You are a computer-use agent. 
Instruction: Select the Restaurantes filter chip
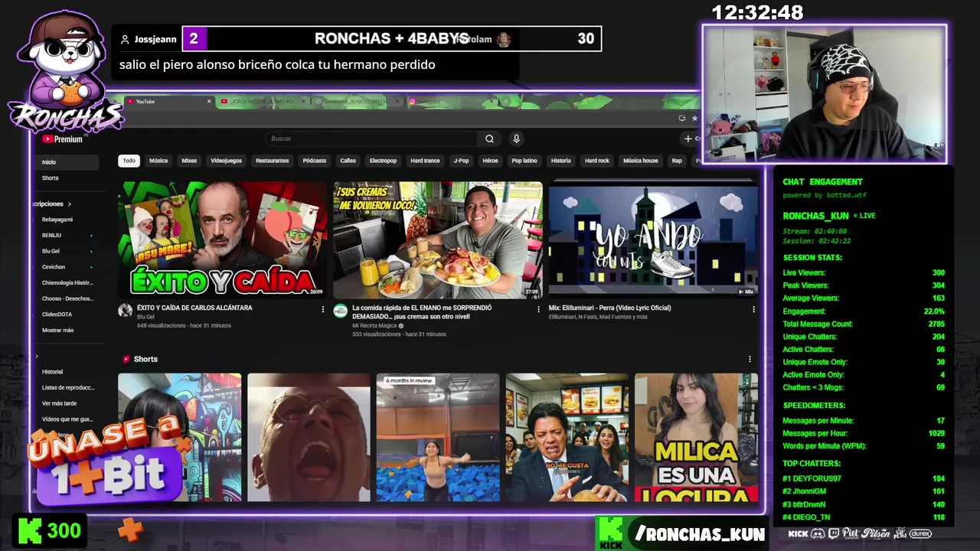tap(273, 161)
